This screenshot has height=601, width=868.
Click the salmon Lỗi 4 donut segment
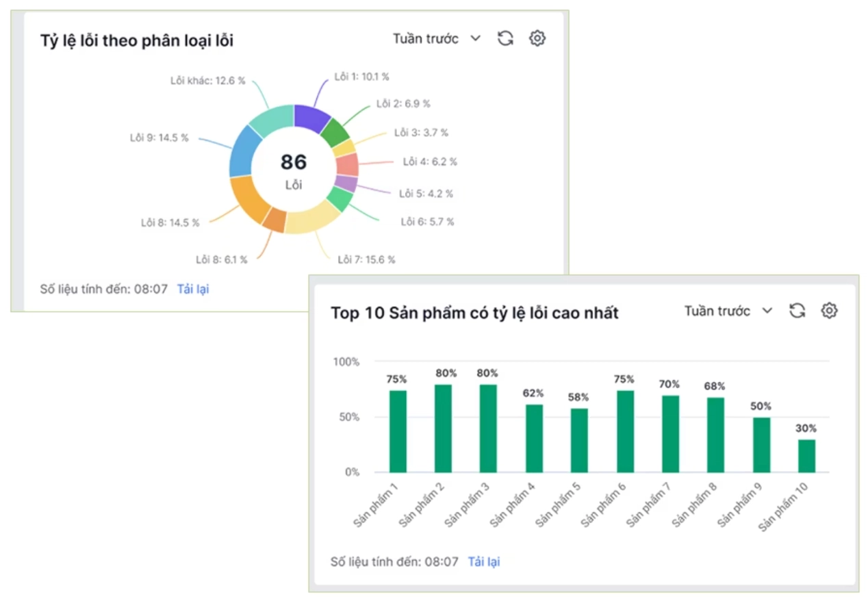tap(347, 164)
